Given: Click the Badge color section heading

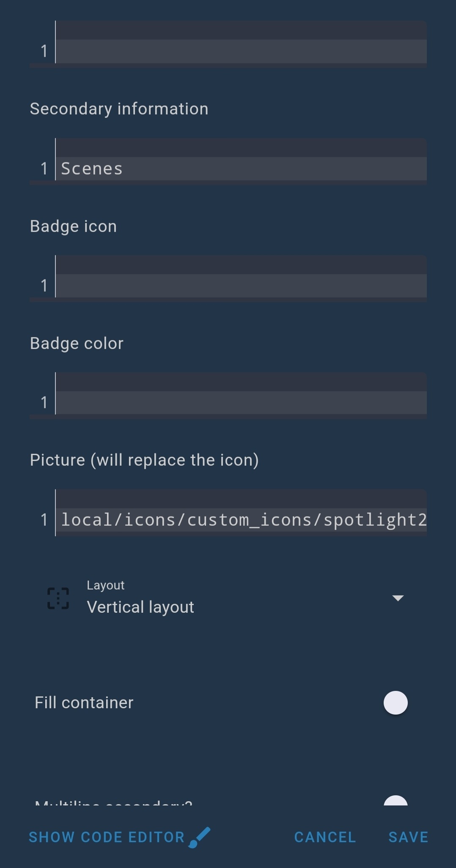Looking at the screenshot, I should point(76,343).
